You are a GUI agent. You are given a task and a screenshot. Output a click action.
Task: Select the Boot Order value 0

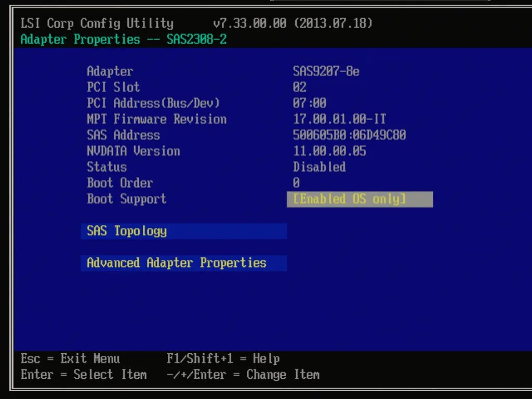coord(296,183)
